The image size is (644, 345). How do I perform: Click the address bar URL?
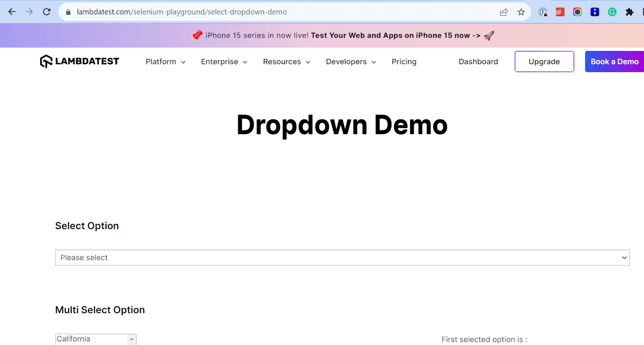click(182, 12)
